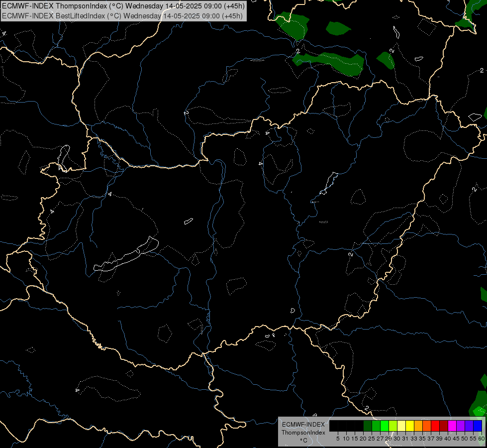Click the legend scale value 25
The width and height of the screenshot is (487, 448).
[x=372, y=439]
